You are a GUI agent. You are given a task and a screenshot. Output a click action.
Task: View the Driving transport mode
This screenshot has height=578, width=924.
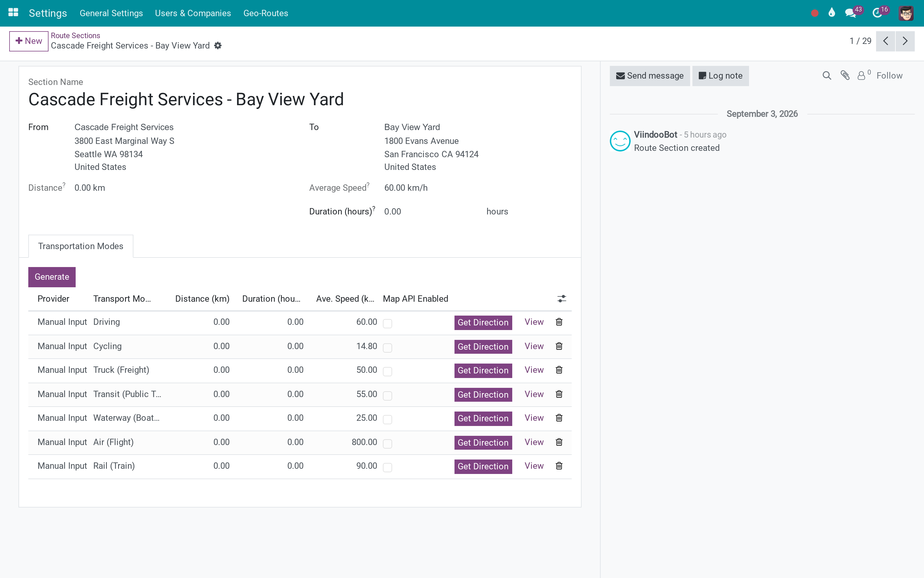(534, 322)
